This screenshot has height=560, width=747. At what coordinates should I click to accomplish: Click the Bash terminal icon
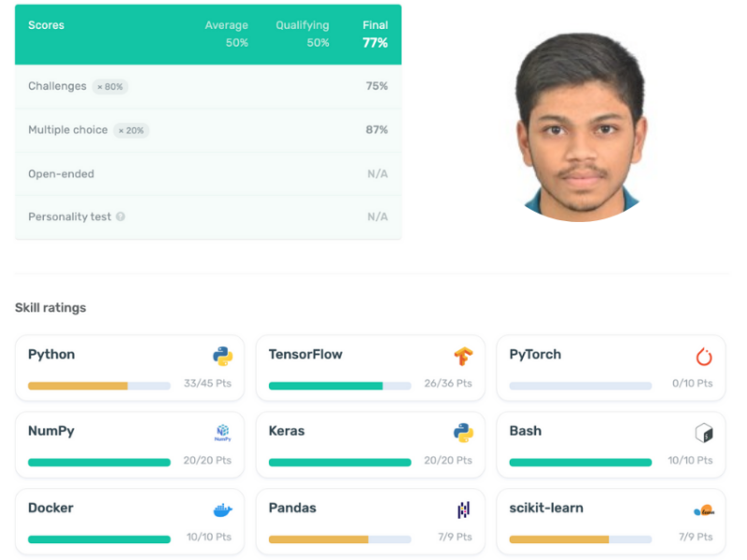[704, 433]
